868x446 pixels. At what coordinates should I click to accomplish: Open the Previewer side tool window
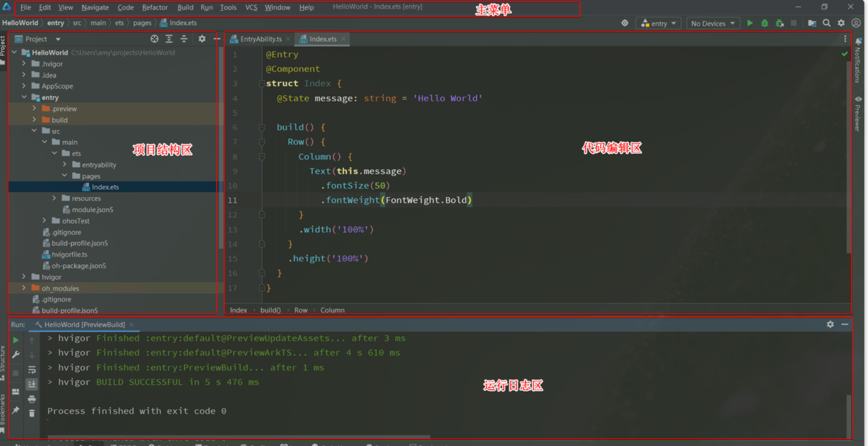(x=858, y=113)
